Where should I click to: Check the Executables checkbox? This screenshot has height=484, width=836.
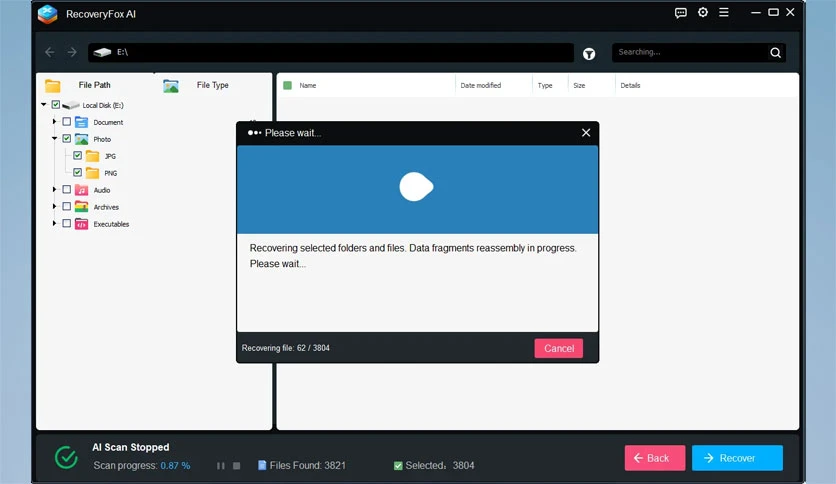[x=67, y=223]
